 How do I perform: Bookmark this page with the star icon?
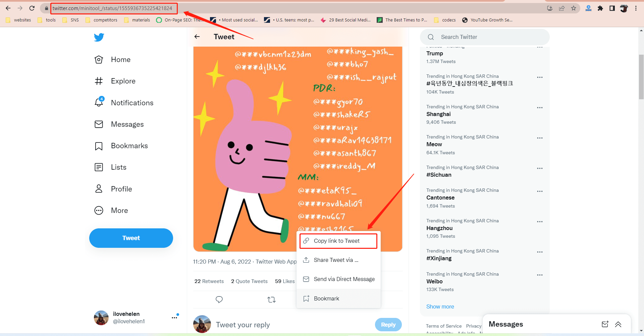[x=574, y=8]
